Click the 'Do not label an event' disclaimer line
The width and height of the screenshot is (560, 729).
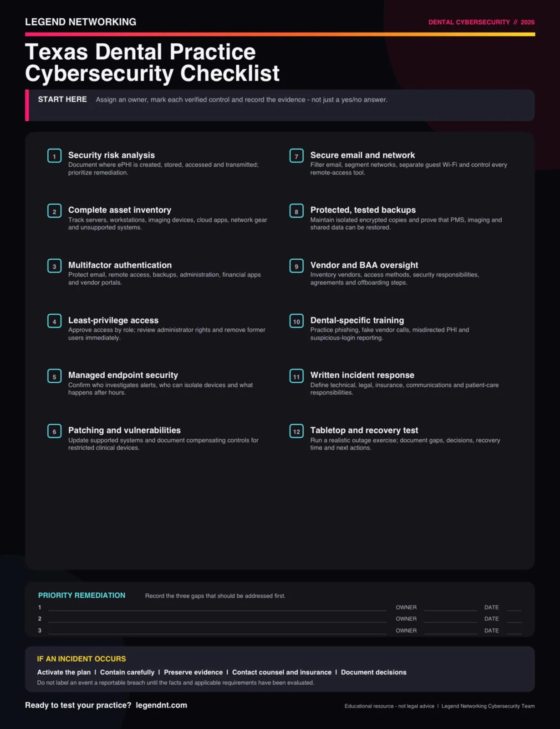(x=176, y=683)
